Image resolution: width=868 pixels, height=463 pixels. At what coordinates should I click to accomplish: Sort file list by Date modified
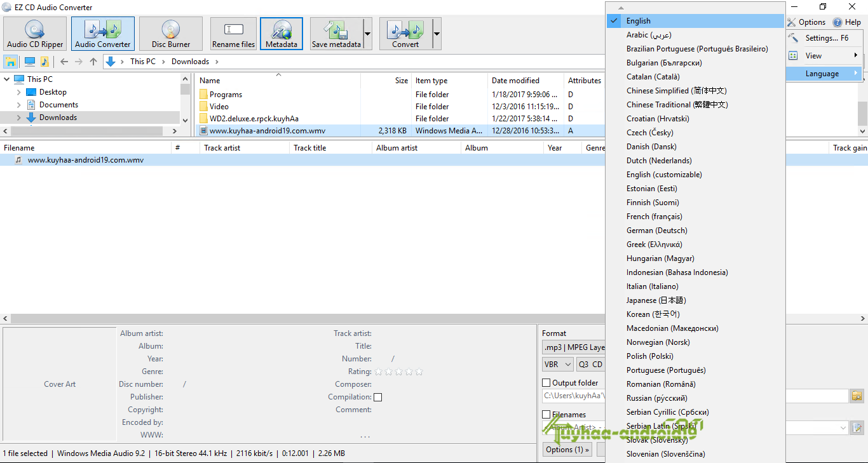(526, 81)
